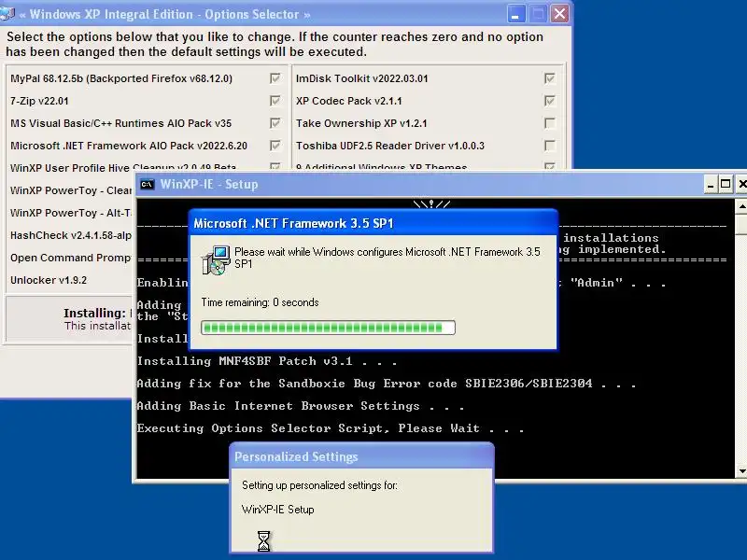Toggle the ImDisk Toolkit v2022.03.01 checkbox
This screenshot has width=747, height=560.
550,78
